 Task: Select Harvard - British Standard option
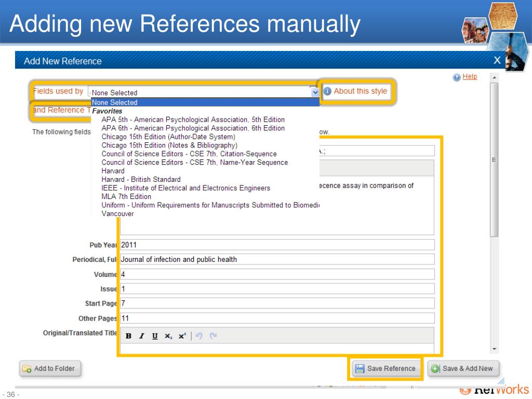click(141, 180)
